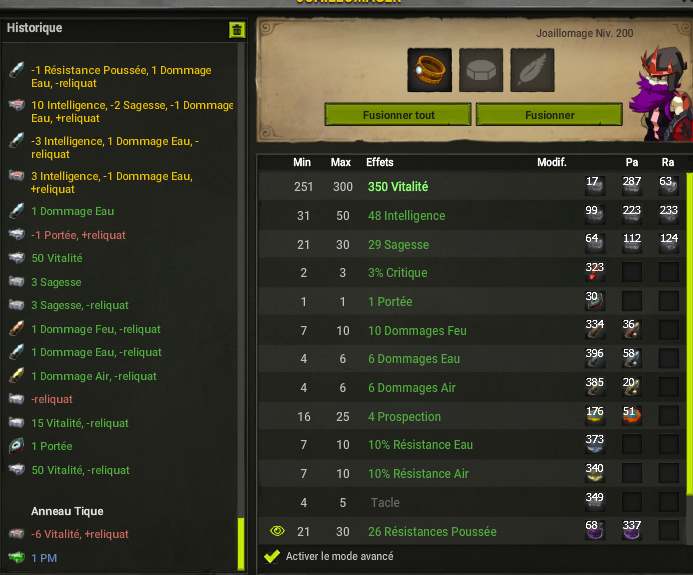Click the history panel scrollbar thumb
Screen dimensions: 693x575
click(x=241, y=543)
